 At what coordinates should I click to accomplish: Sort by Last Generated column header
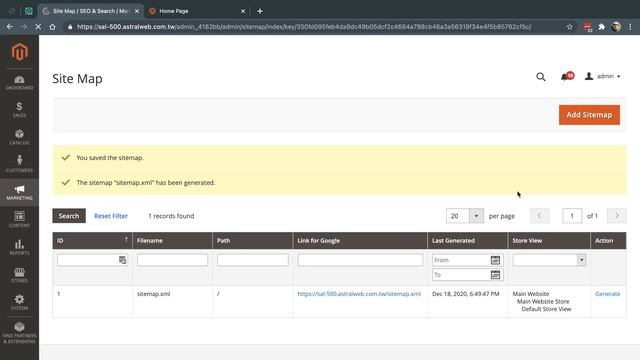(x=467, y=241)
